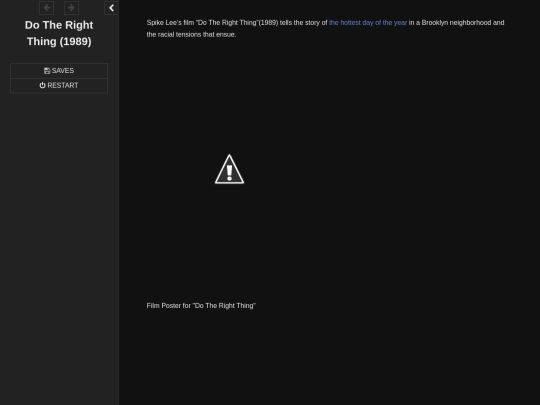Viewport: 540px width, 405px height.
Task: Go back with the left arrow history button
Action: 46,8
